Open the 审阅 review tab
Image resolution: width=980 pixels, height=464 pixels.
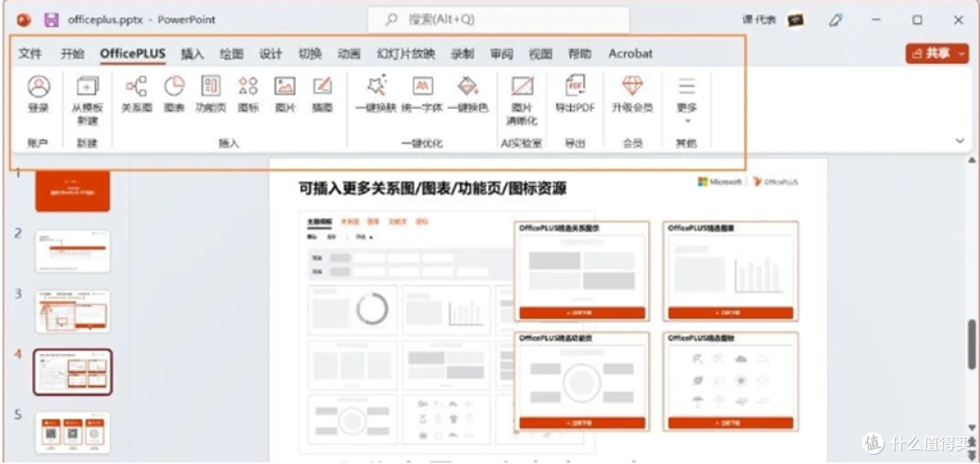coord(502,54)
